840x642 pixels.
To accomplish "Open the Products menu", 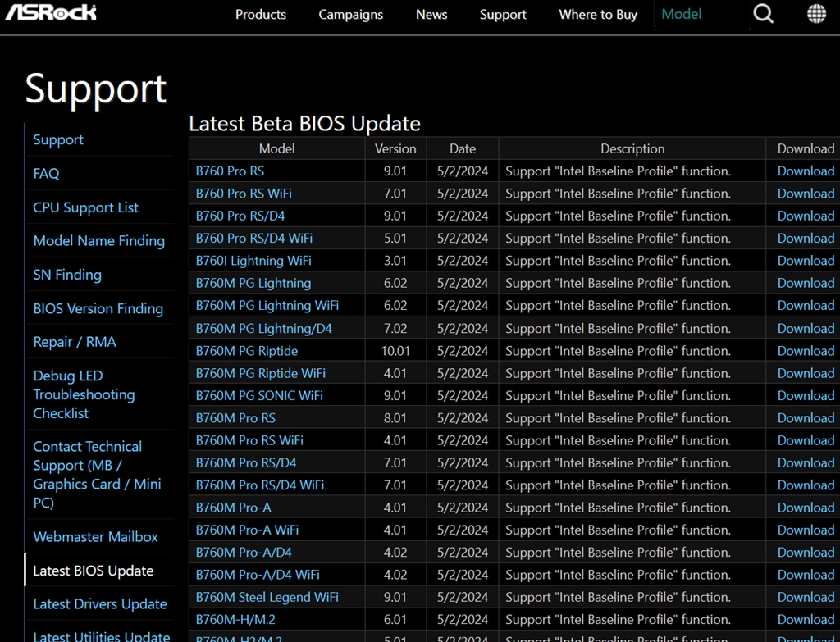I will click(x=260, y=15).
